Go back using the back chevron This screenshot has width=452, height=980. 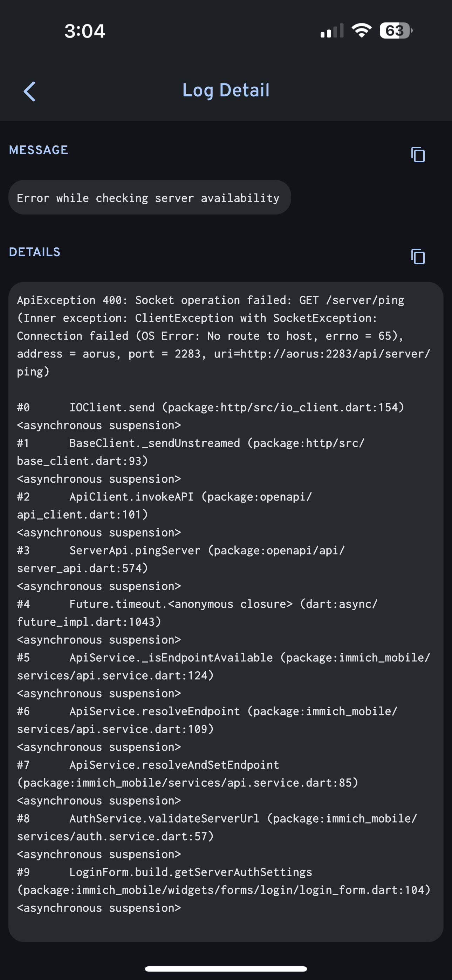point(30,91)
